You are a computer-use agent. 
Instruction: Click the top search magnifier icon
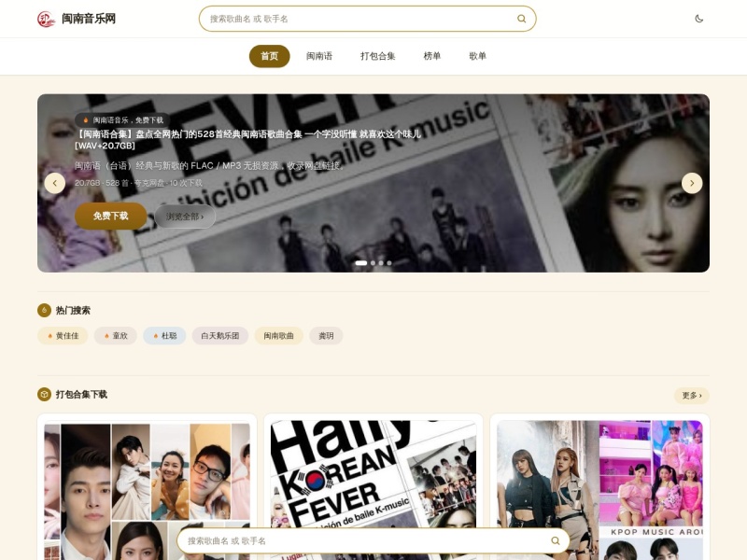click(522, 19)
